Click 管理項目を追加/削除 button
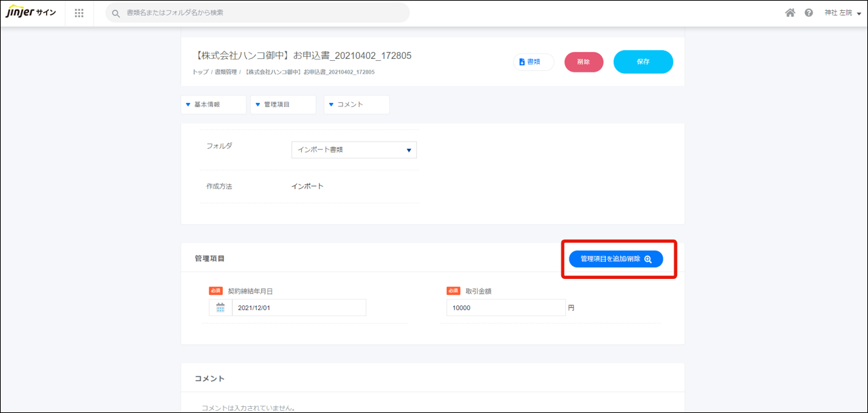This screenshot has width=868, height=413. (x=615, y=259)
